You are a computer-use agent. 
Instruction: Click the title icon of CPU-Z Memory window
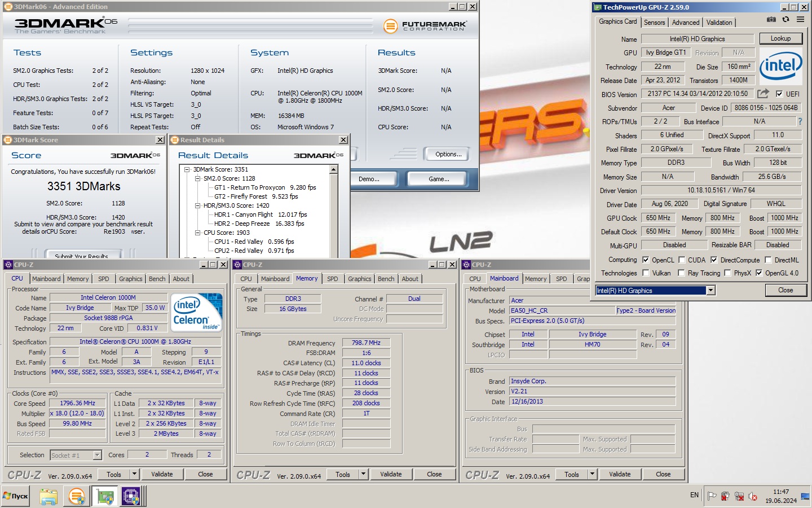(238, 265)
